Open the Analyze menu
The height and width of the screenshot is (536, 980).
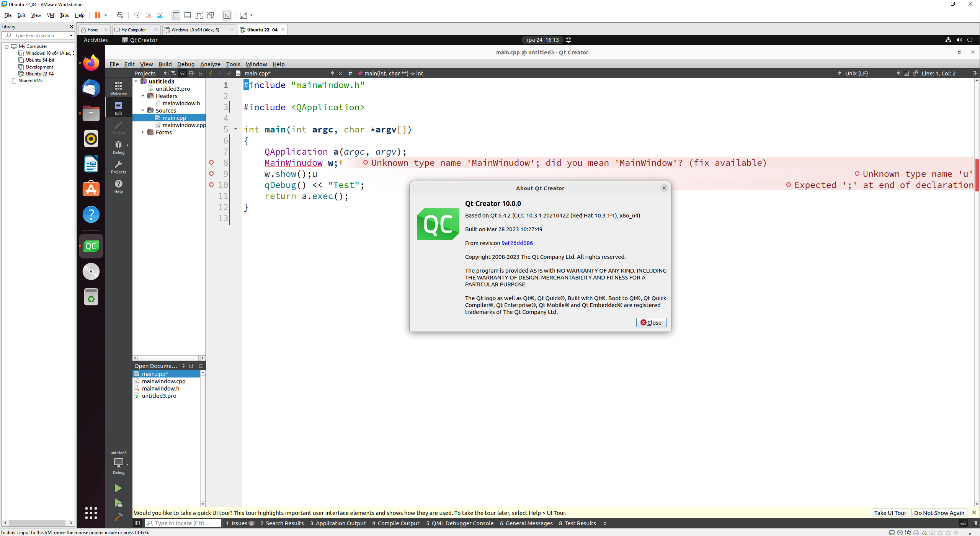[210, 64]
